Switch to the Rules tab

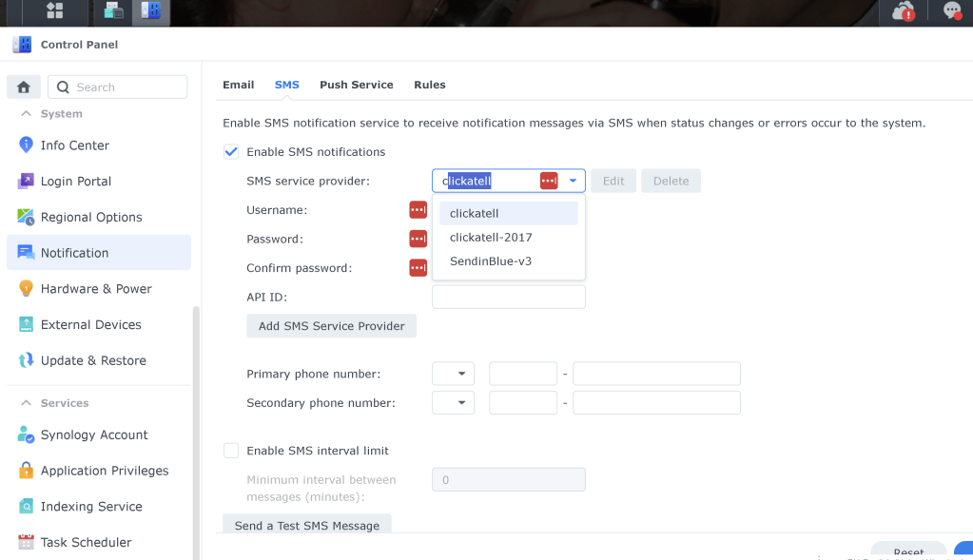(429, 85)
